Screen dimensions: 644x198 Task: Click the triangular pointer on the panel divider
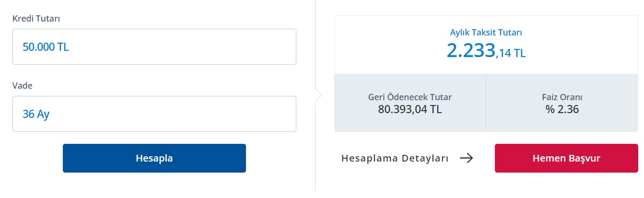(x=318, y=95)
